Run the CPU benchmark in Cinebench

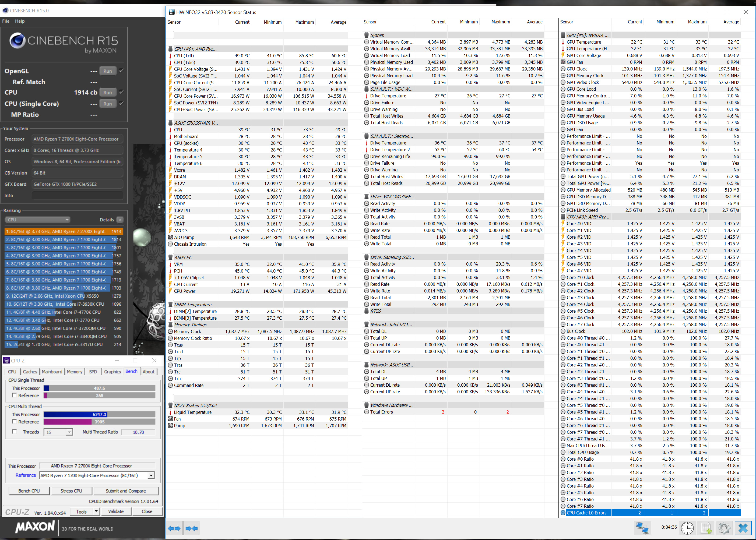[107, 93]
